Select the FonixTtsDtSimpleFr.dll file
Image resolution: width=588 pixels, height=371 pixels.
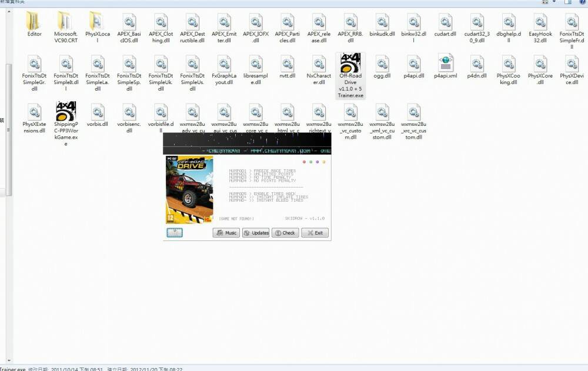(572, 30)
